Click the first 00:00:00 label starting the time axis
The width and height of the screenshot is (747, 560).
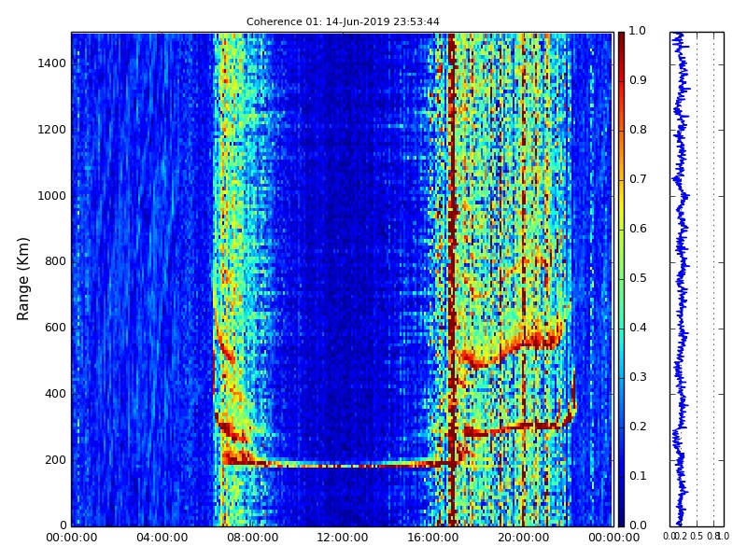[72, 538]
